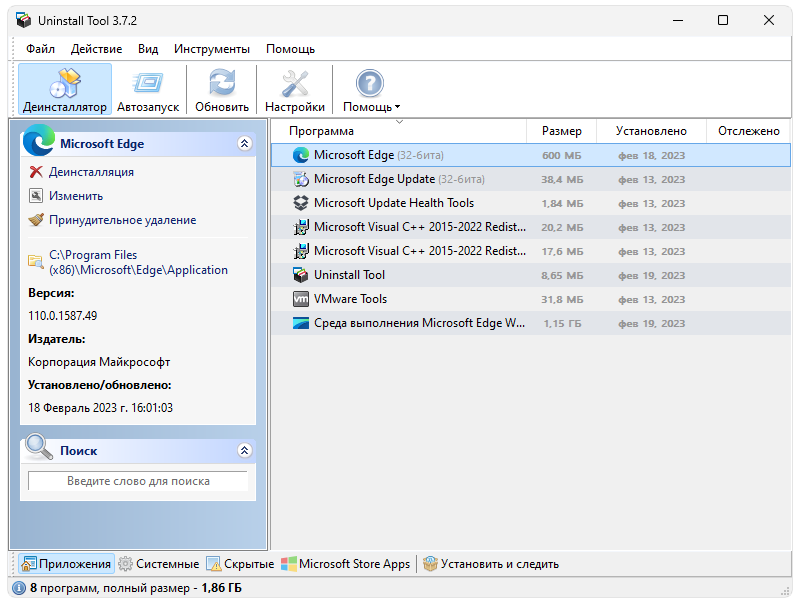Click Установить и следить button

[x=490, y=564]
